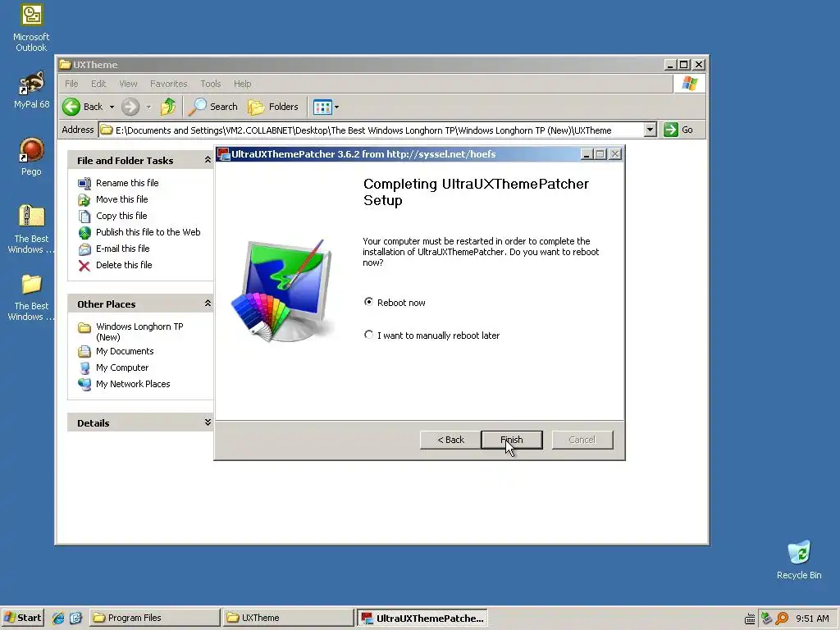The image size is (840, 630).
Task: Expand the Details panel
Action: (208, 422)
